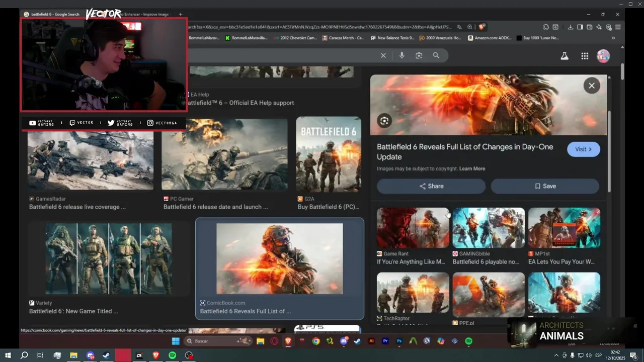Image resolution: width=644 pixels, height=362 pixels.
Task: Open Photoshop in captured taskbar
Action: point(399,341)
